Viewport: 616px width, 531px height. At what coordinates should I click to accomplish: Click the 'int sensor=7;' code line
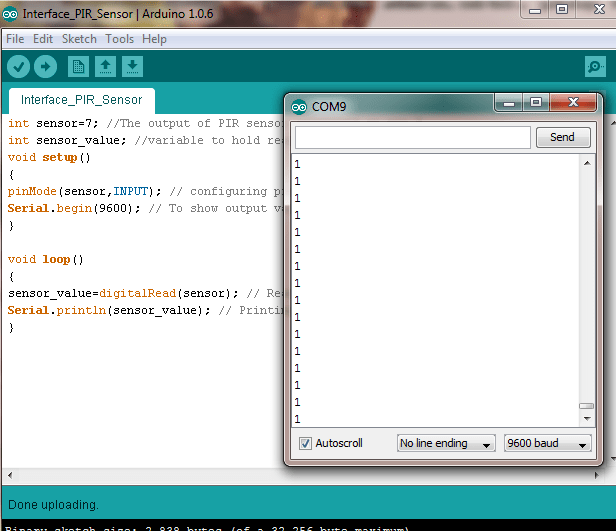pyautogui.click(x=53, y=123)
